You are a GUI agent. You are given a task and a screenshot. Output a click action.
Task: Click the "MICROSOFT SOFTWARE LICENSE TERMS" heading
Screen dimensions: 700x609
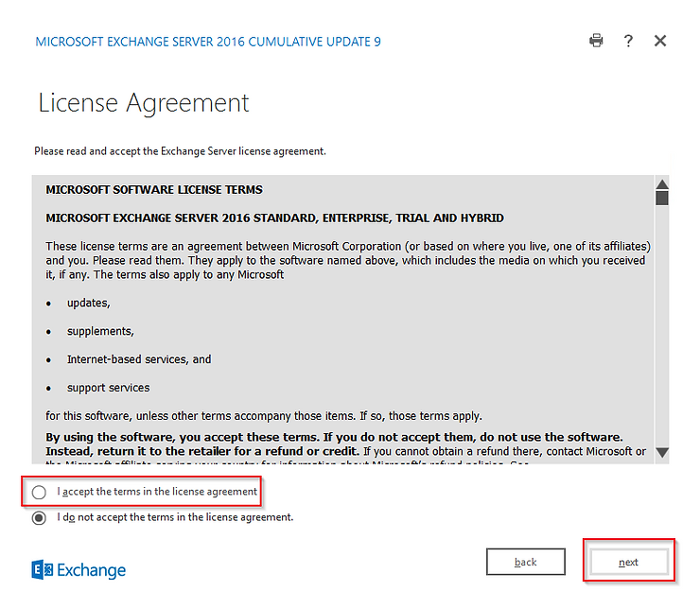point(154,189)
